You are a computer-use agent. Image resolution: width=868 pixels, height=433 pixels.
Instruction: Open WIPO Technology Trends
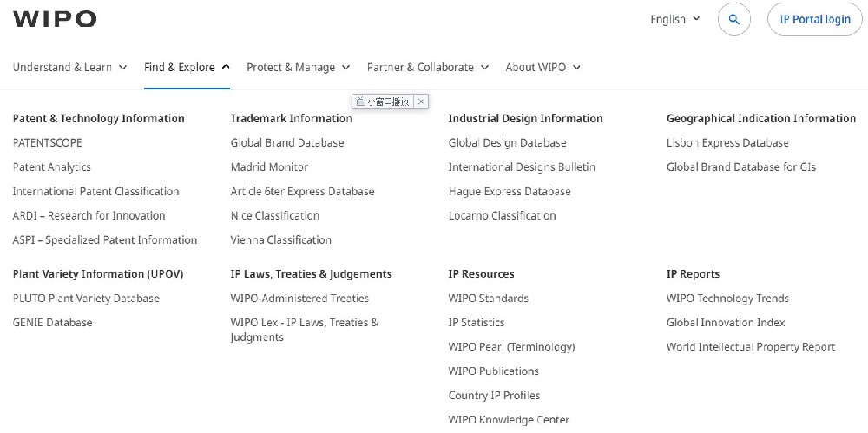727,299
